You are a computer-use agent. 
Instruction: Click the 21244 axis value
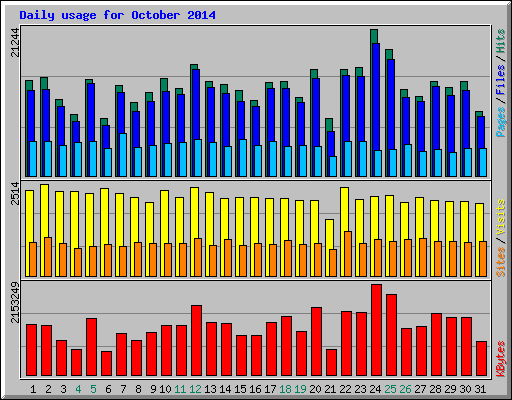click(x=15, y=43)
